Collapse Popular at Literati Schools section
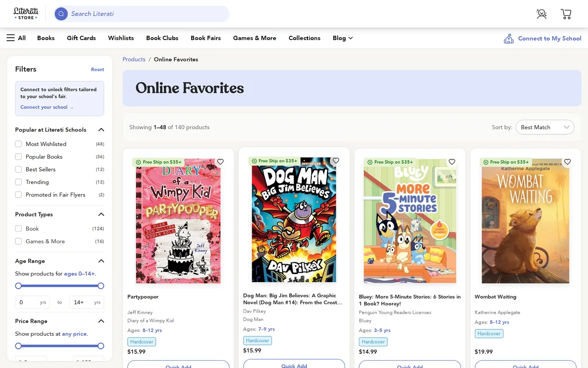Viewport: 588px width, 368px height. [x=101, y=130]
